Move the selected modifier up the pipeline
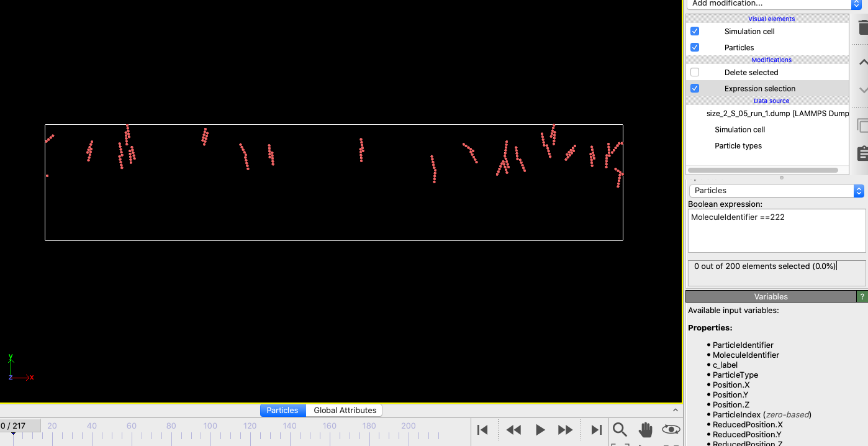This screenshot has width=868, height=446. (x=863, y=61)
